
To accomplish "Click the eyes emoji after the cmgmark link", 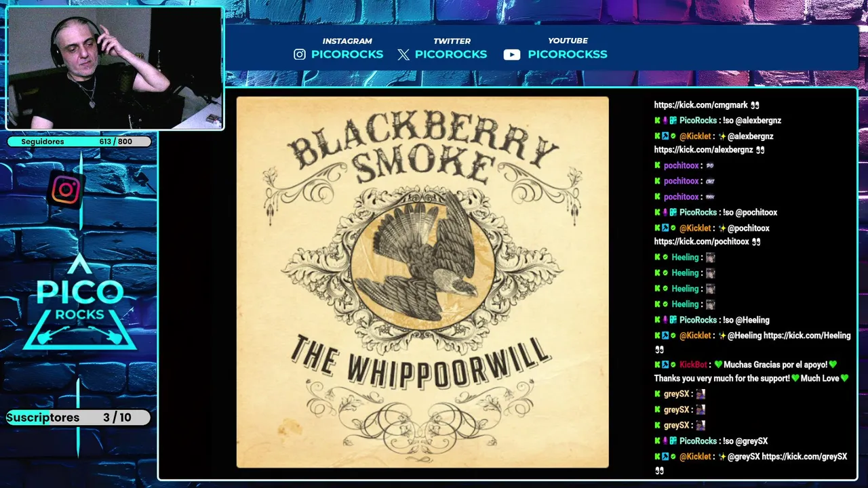I will pyautogui.click(x=755, y=105).
